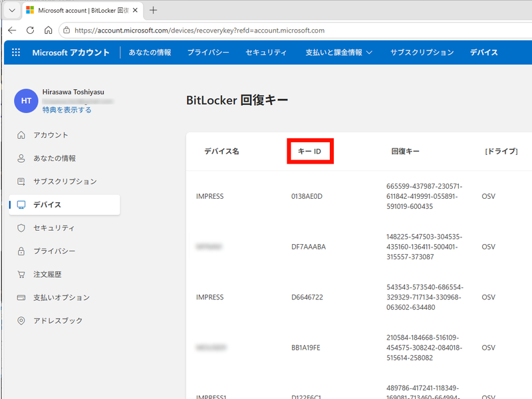Image resolution: width=532 pixels, height=399 pixels.
Task: Open a new browser tab
Action: (x=154, y=11)
